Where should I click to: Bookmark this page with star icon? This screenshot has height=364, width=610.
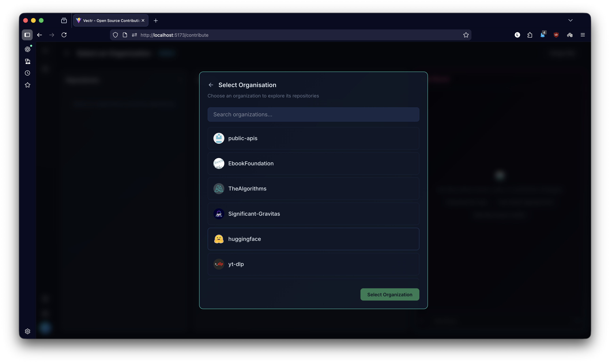[466, 35]
